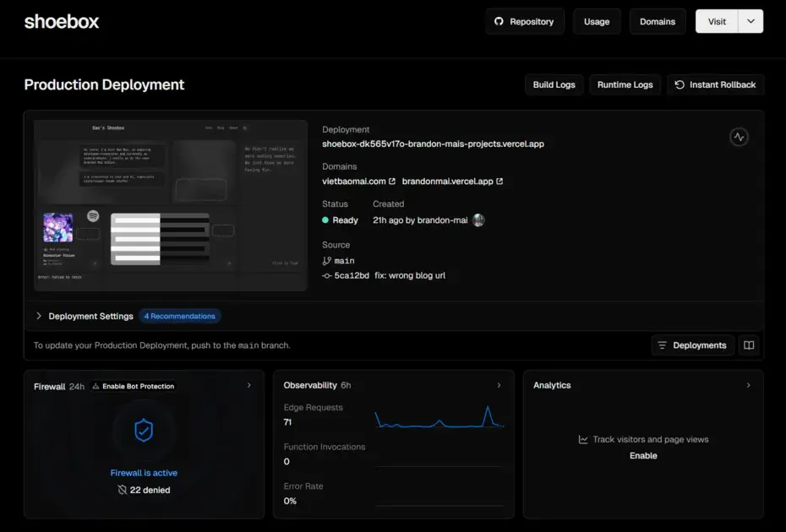The height and width of the screenshot is (532, 786).
Task: Click the chart icon above Track visitors text
Action: click(583, 439)
